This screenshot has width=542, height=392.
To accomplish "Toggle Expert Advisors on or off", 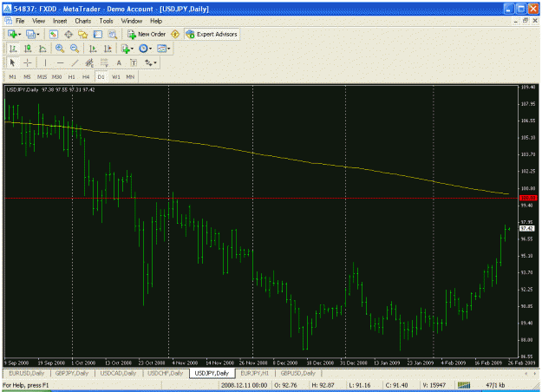I will click(212, 34).
